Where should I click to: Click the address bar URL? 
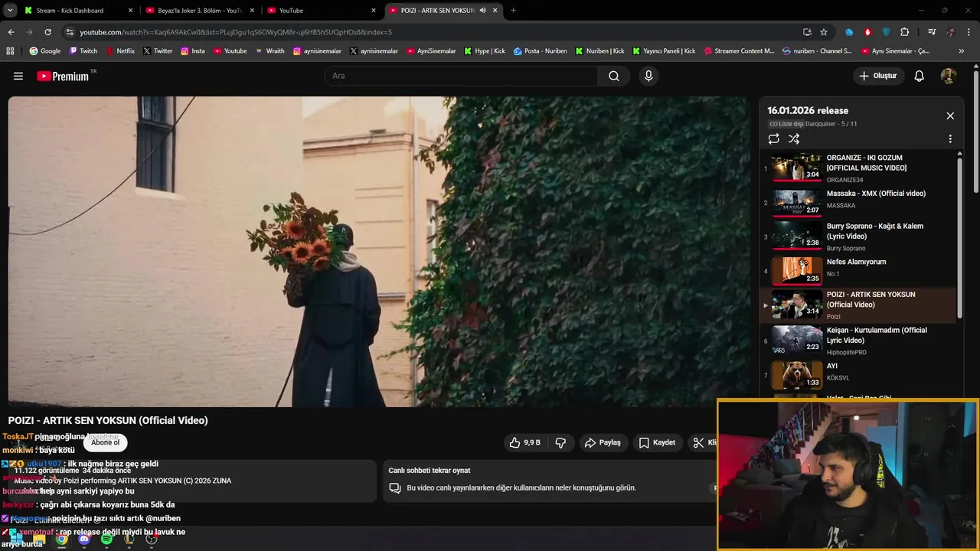pyautogui.click(x=236, y=32)
